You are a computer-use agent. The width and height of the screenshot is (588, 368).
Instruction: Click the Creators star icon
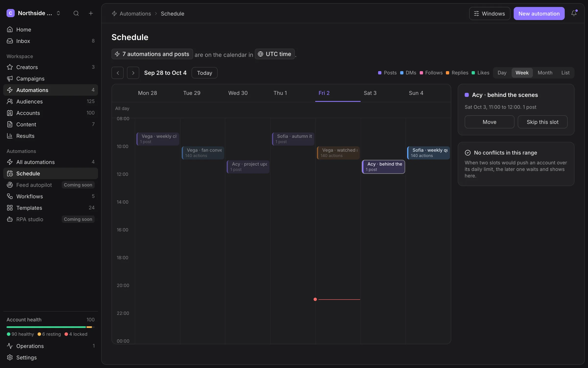pos(10,67)
